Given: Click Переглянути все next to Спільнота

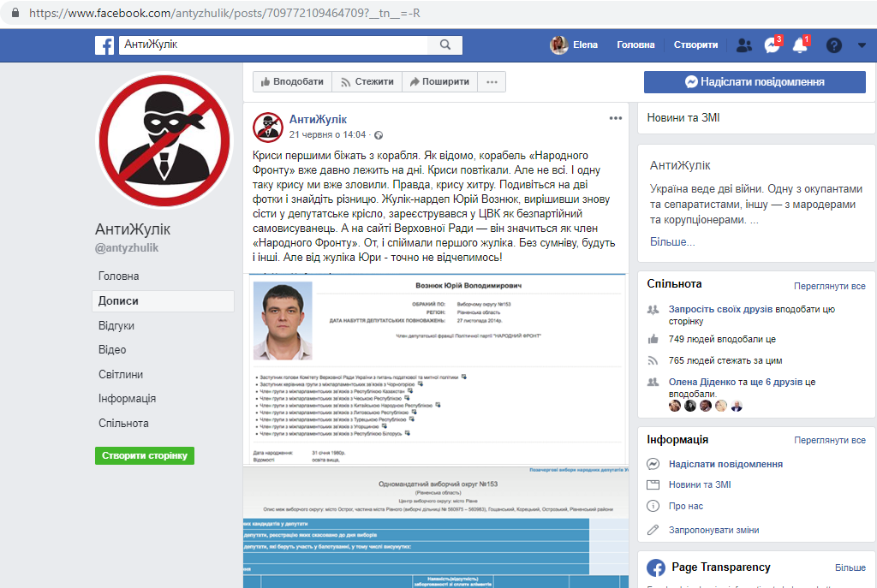Looking at the screenshot, I should pyautogui.click(x=829, y=286).
